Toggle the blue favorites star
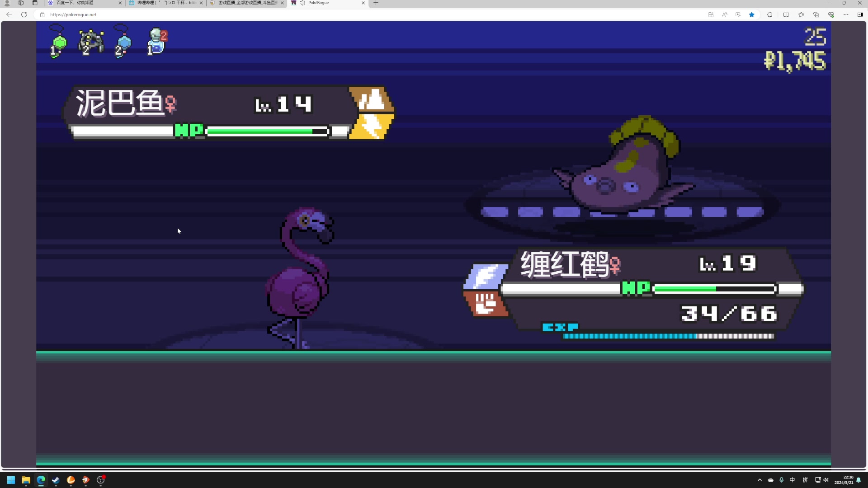The image size is (868, 488). [752, 14]
